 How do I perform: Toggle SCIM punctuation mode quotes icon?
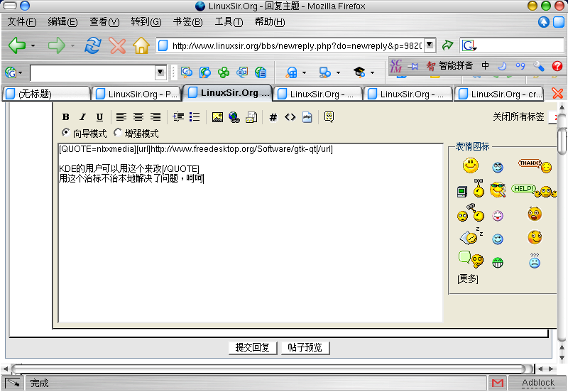pos(520,66)
